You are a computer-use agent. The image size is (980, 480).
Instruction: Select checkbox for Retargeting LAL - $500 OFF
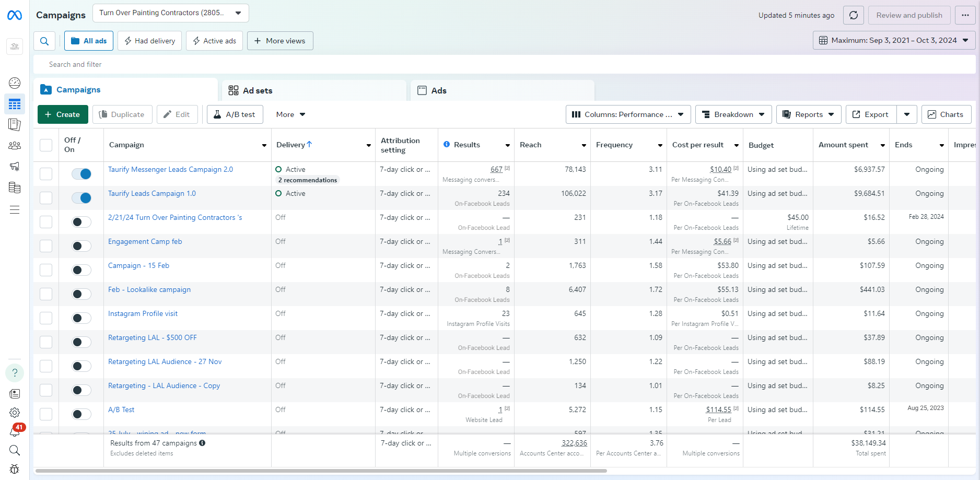pyautogui.click(x=46, y=342)
